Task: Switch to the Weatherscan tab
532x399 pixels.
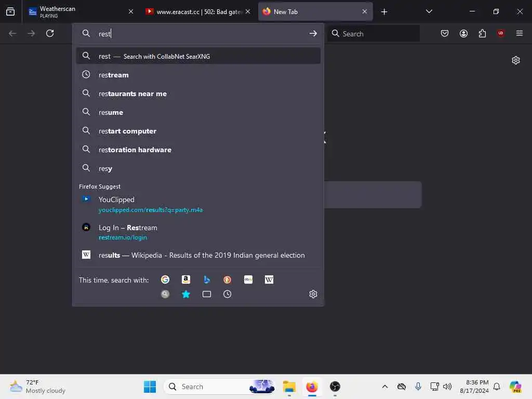Action: click(81, 12)
